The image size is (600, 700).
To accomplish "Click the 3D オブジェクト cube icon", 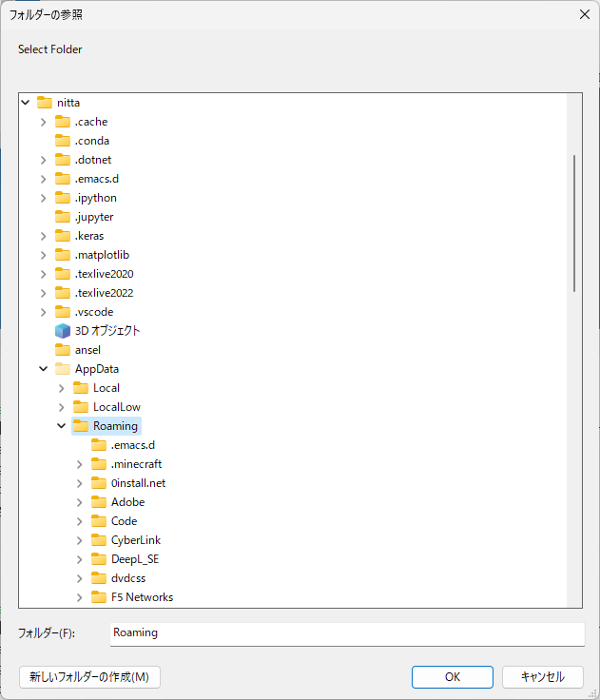I will [x=63, y=331].
